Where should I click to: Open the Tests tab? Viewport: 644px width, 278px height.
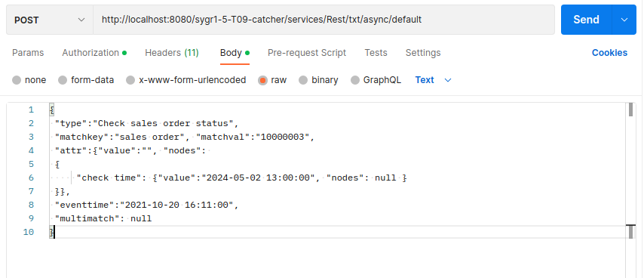tap(376, 53)
